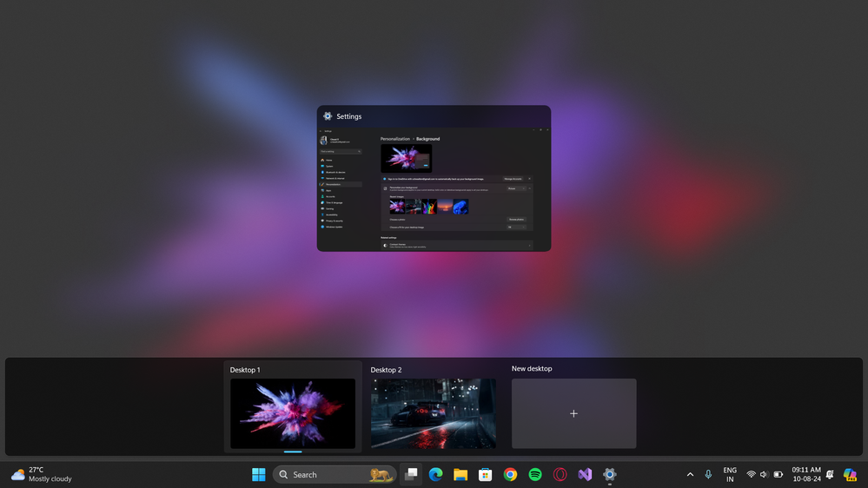The image size is (868, 488).
Task: Open notifications bell icon
Action: click(x=830, y=474)
